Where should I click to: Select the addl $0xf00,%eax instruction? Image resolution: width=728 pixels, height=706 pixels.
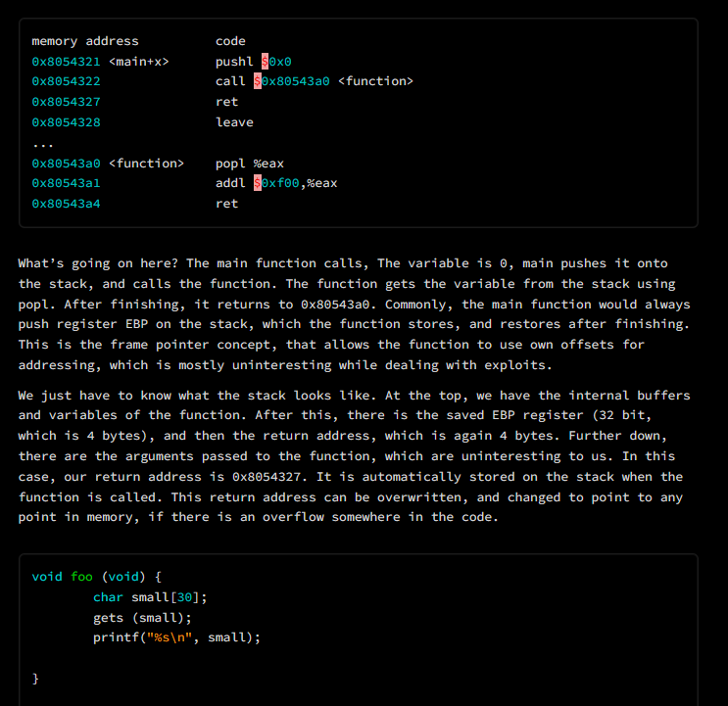pyautogui.click(x=276, y=183)
